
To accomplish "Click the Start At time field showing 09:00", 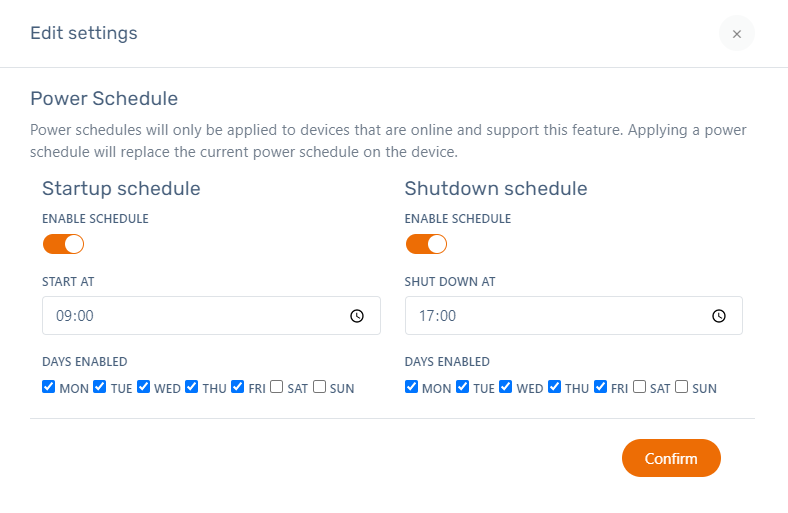I will [x=190, y=316].
